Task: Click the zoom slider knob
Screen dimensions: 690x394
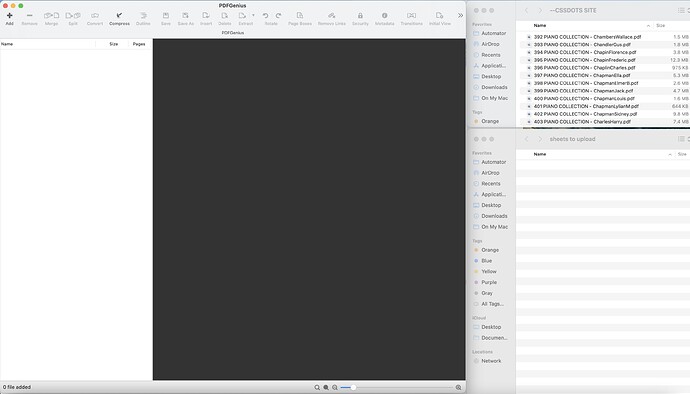Action: pos(353,387)
